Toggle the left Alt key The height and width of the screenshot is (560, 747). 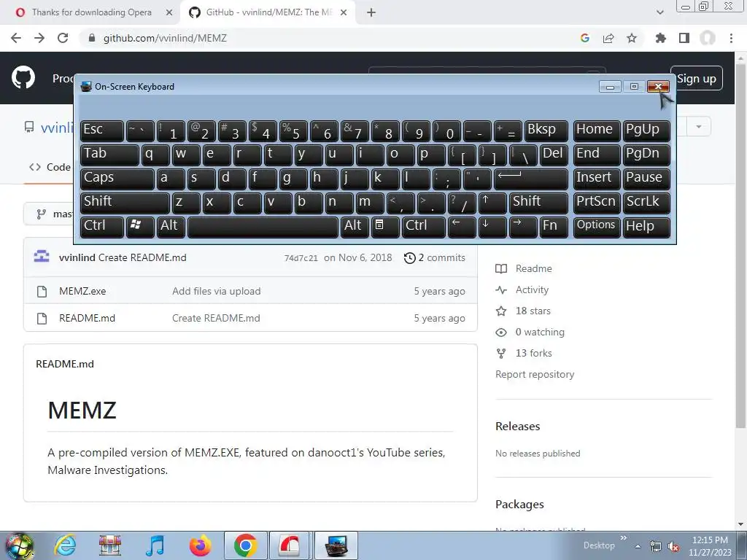coord(171,226)
